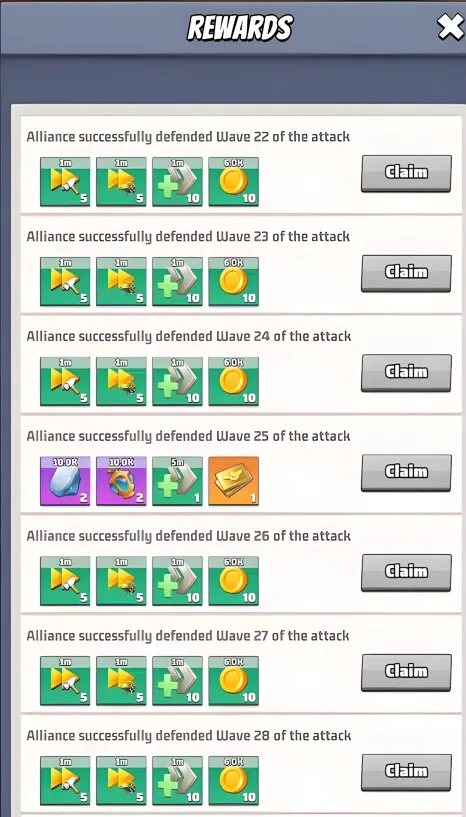Tap the Wave 25 5m healing speedup icon
This screenshot has height=817, width=466.
coord(177,481)
